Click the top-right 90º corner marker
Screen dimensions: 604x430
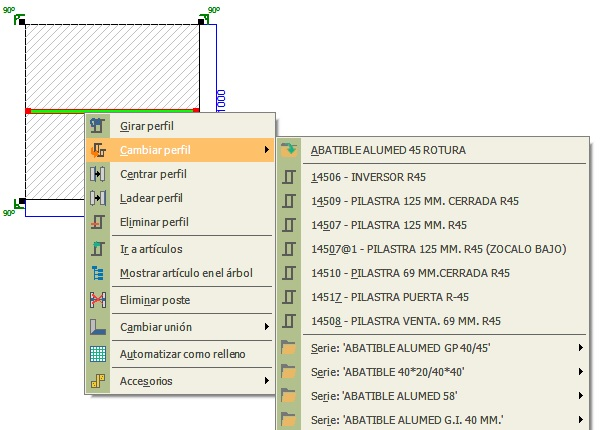[x=210, y=15]
